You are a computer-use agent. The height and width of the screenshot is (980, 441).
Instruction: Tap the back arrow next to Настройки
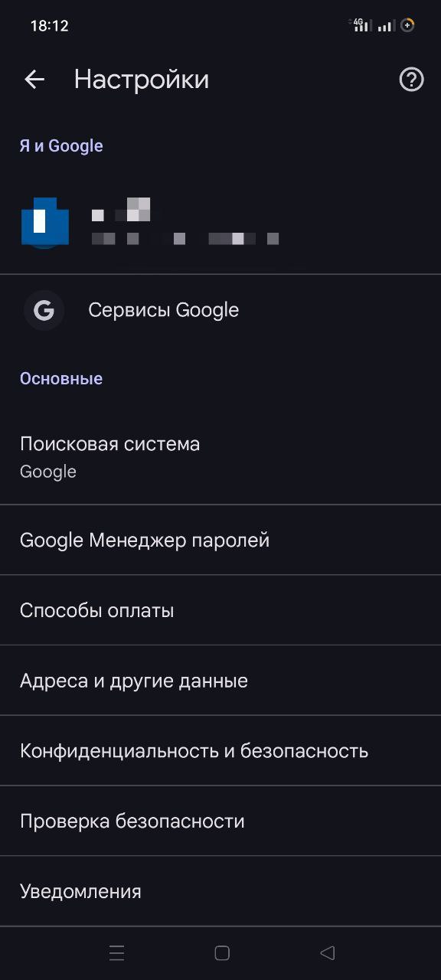(x=34, y=80)
